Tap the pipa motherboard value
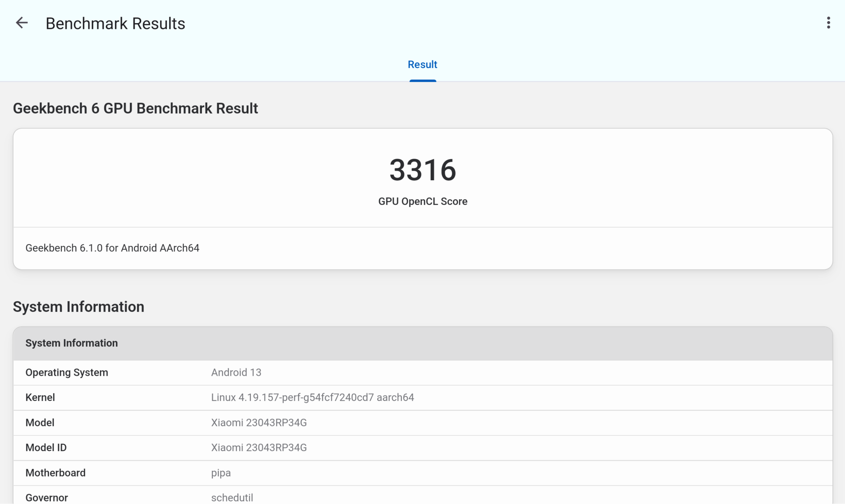 tap(221, 473)
